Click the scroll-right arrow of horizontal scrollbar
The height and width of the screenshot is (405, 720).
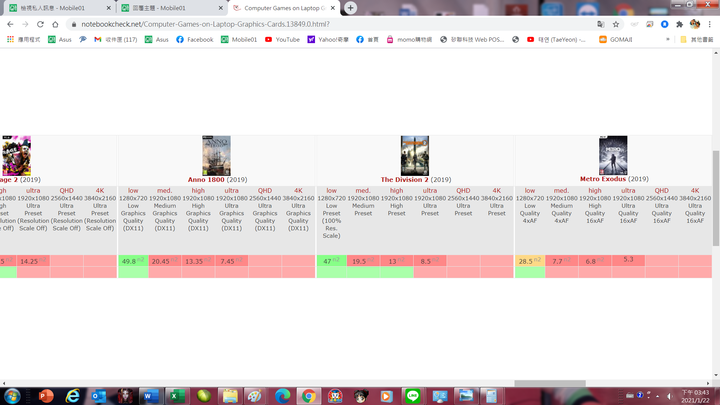(x=708, y=383)
